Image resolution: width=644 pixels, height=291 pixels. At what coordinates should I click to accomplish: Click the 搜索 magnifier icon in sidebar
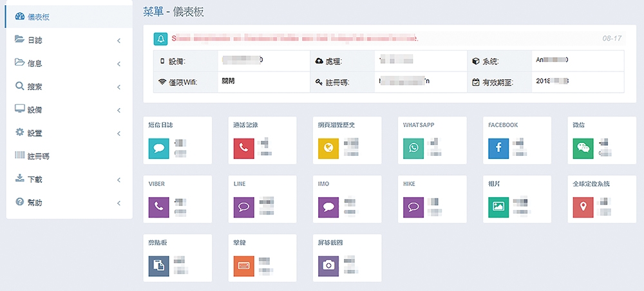[20, 86]
